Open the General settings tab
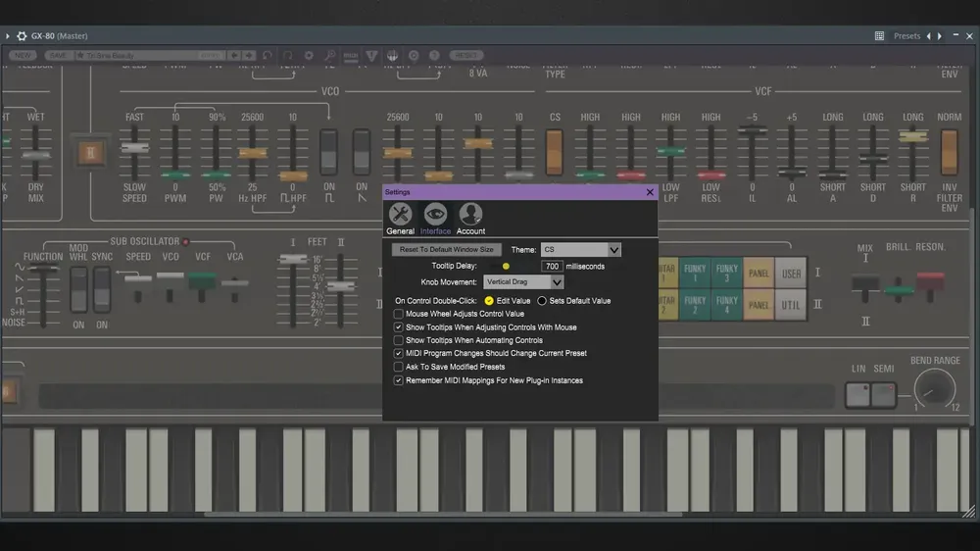This screenshot has height=551, width=980. (x=400, y=219)
